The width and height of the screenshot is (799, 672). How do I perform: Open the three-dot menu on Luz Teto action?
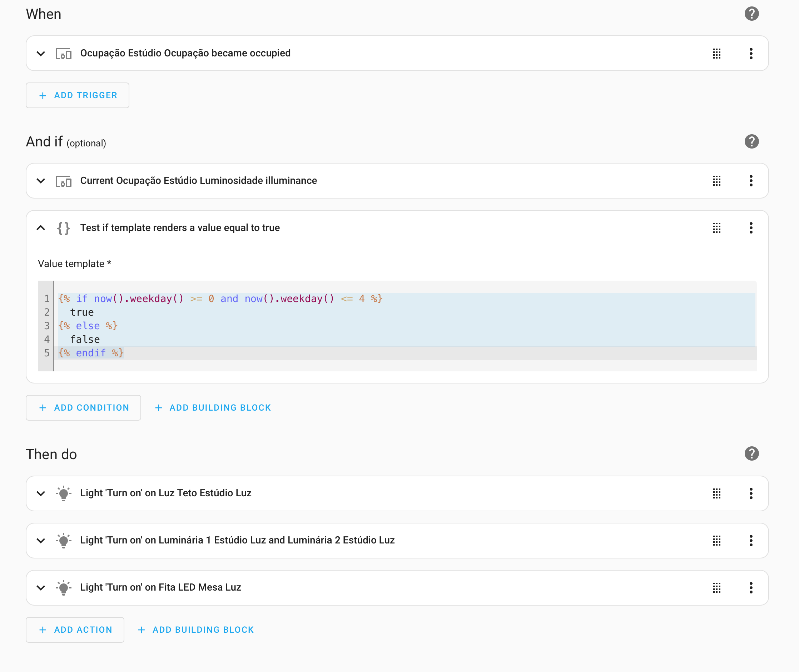click(x=751, y=493)
